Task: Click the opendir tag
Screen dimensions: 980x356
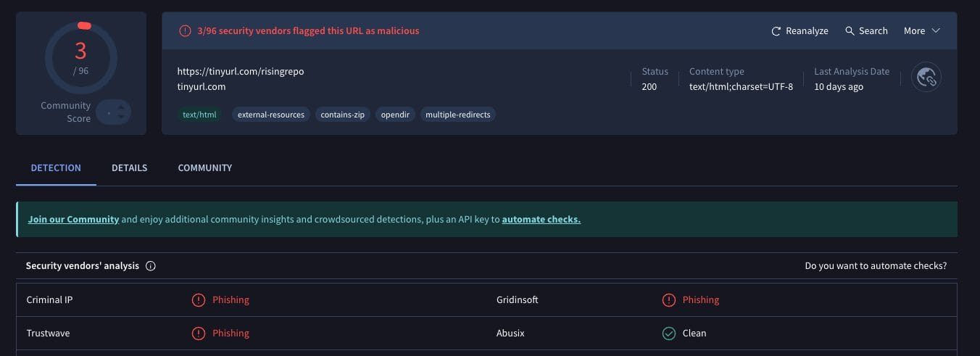Action: click(x=395, y=115)
